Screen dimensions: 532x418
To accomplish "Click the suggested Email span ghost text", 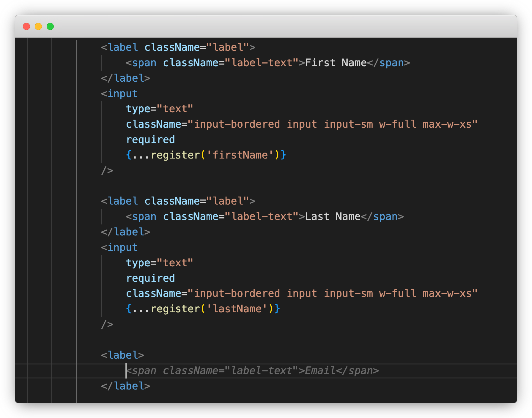I will click(x=253, y=371).
